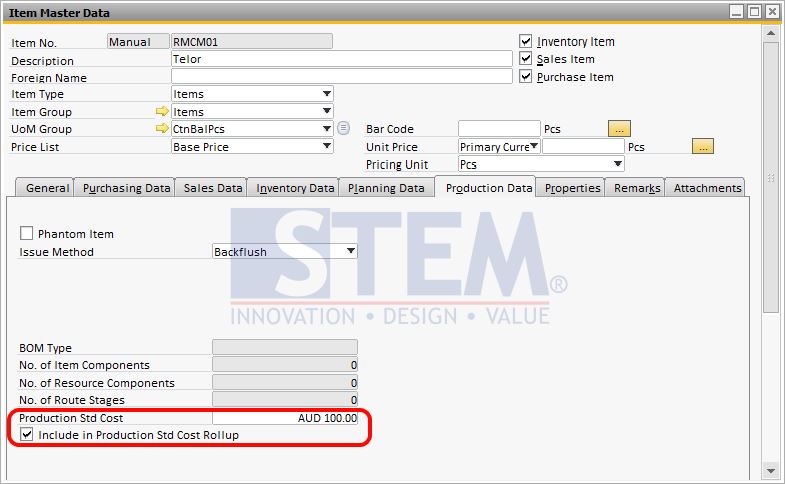Click the Unit Price amount field

tap(583, 147)
